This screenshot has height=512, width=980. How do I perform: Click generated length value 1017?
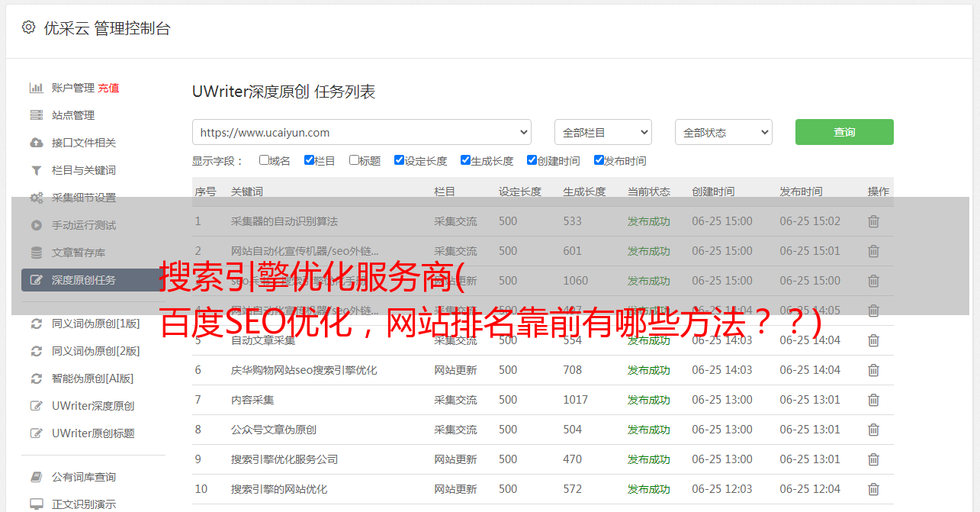point(576,400)
